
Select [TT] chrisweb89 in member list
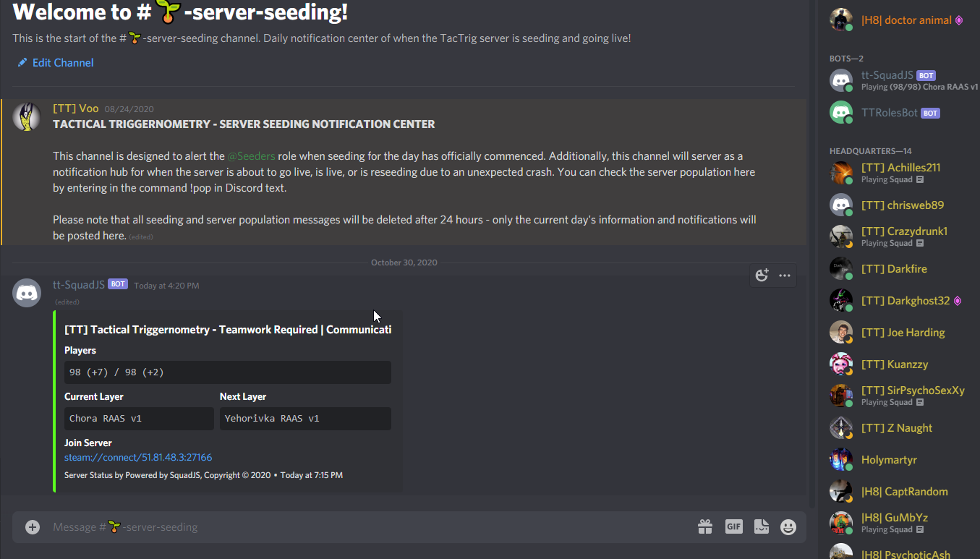click(902, 205)
